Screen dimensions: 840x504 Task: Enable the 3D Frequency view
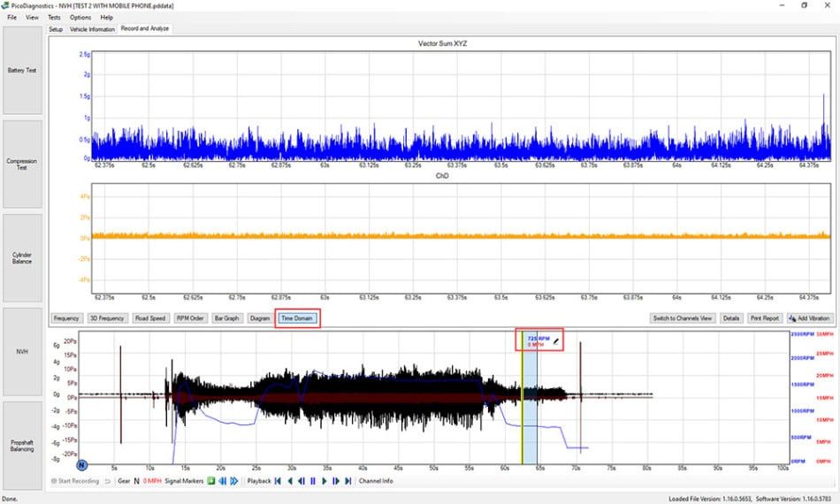107,318
